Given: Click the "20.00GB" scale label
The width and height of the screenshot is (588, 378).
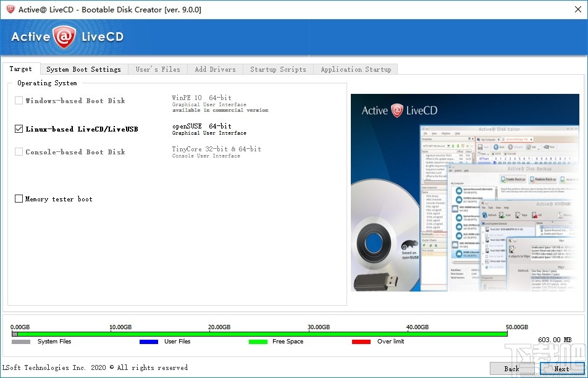Looking at the screenshot, I should pyautogui.click(x=219, y=327).
